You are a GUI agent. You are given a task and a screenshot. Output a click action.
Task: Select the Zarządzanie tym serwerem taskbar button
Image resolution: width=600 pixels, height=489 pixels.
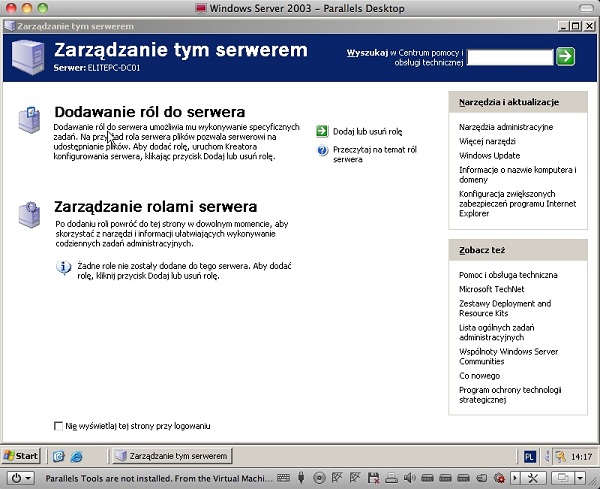(172, 456)
